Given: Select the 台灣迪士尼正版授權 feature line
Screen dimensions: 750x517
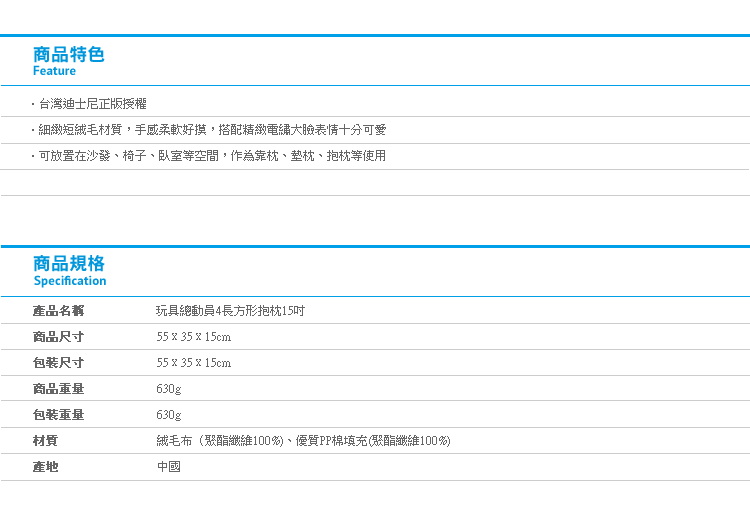Looking at the screenshot, I should click(92, 104).
